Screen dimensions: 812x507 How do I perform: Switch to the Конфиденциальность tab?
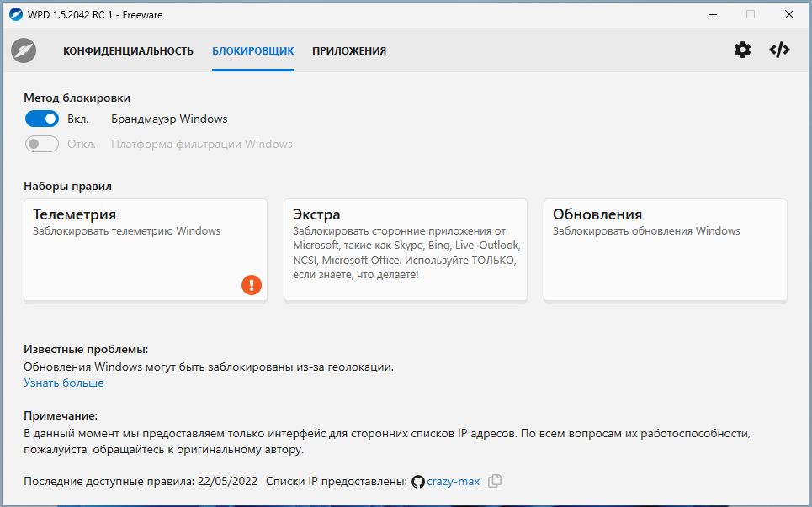pos(128,50)
